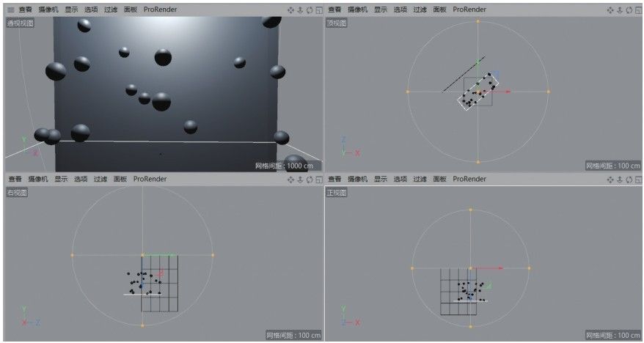Open 显示 menu in the front view

pyautogui.click(x=381, y=179)
